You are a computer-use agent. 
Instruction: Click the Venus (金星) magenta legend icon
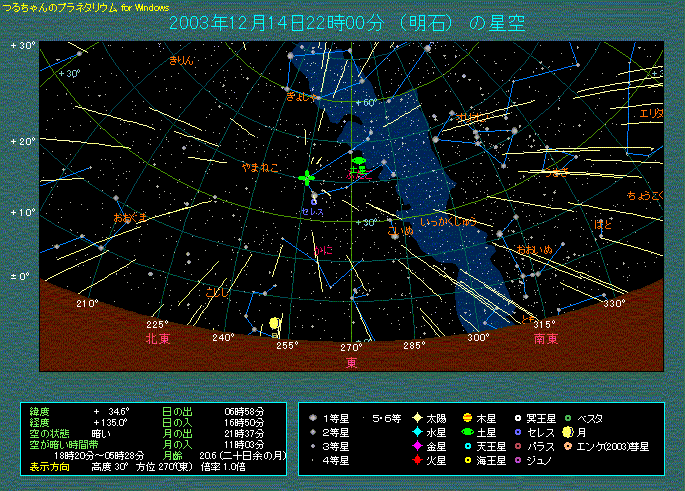pos(416,445)
